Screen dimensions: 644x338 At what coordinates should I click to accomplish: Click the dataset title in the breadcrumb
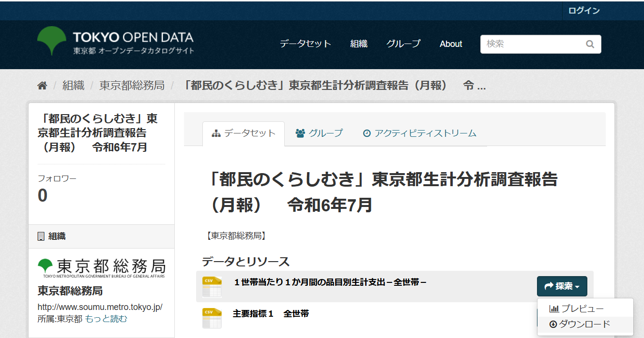point(335,86)
